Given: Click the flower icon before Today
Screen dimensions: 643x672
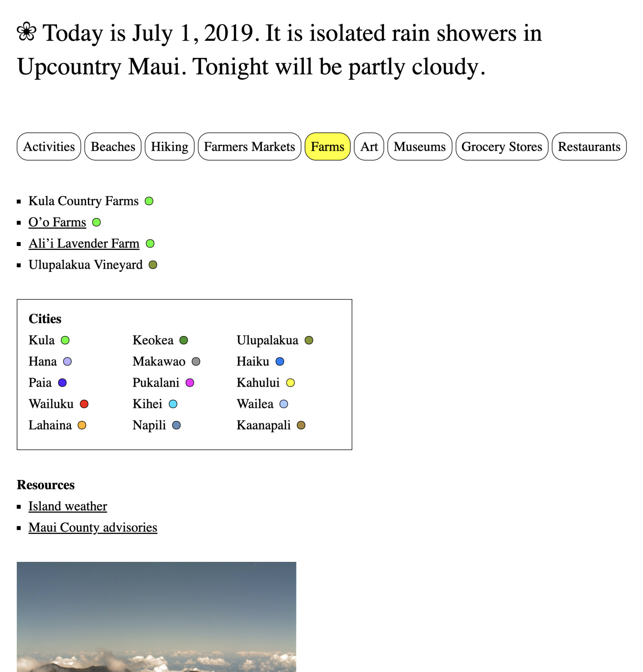Looking at the screenshot, I should click(x=27, y=32).
